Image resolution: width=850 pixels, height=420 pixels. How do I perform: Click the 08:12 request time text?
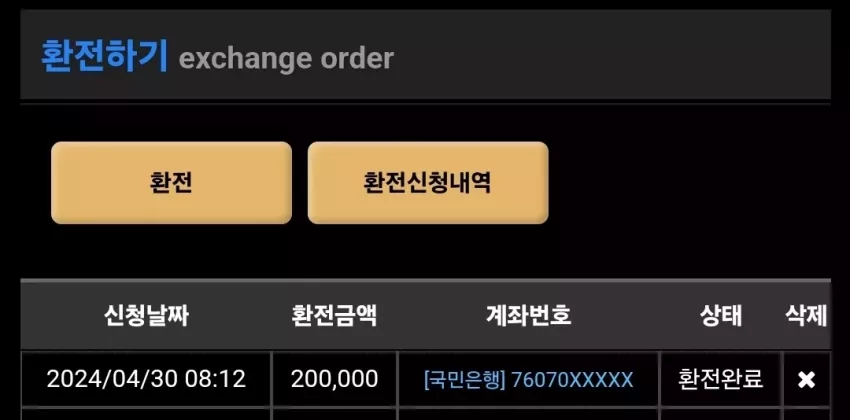pyautogui.click(x=216, y=379)
